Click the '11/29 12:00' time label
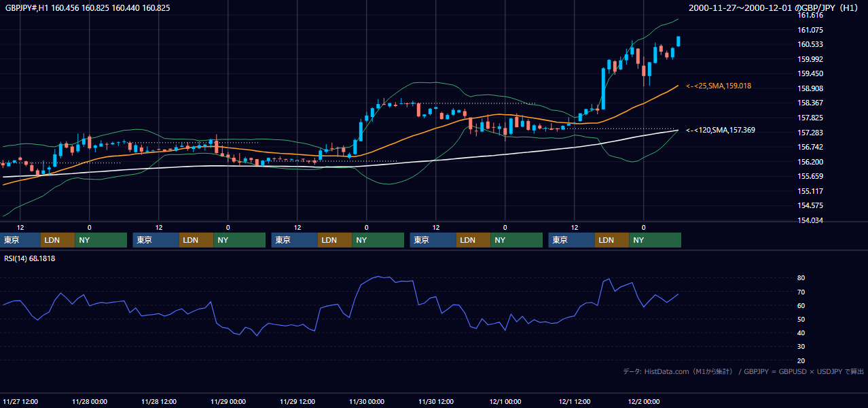Image resolution: width=868 pixels, height=408 pixels. (297, 401)
